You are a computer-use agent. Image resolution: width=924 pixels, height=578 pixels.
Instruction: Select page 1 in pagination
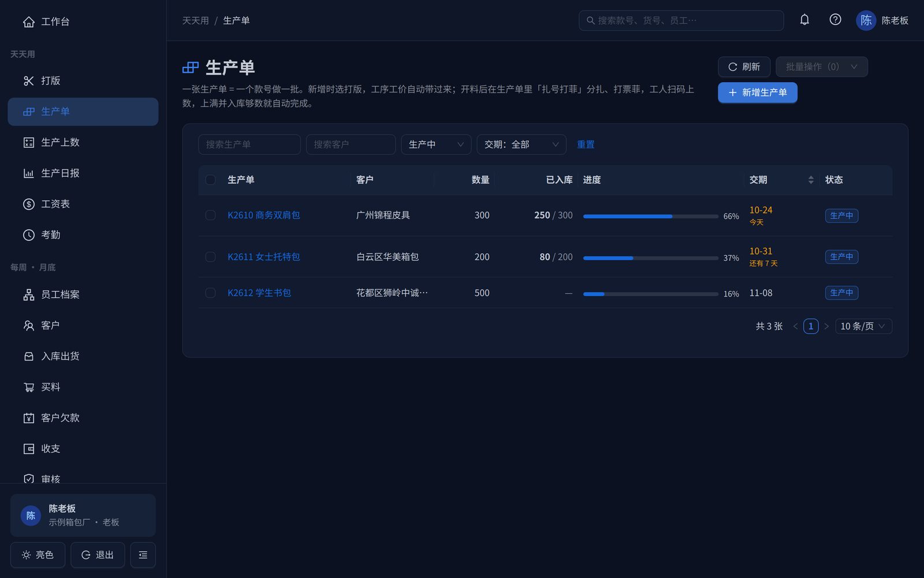point(811,327)
